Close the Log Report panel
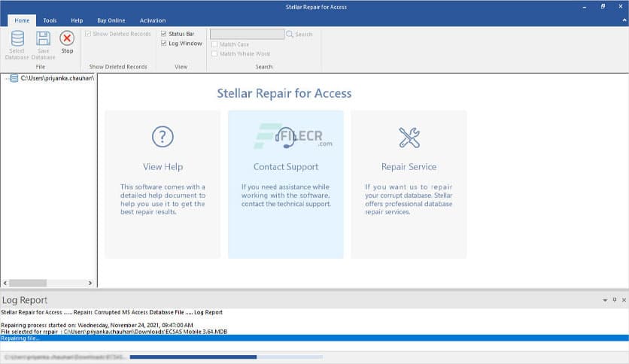Image resolution: width=629 pixels, height=364 pixels. coord(624,300)
